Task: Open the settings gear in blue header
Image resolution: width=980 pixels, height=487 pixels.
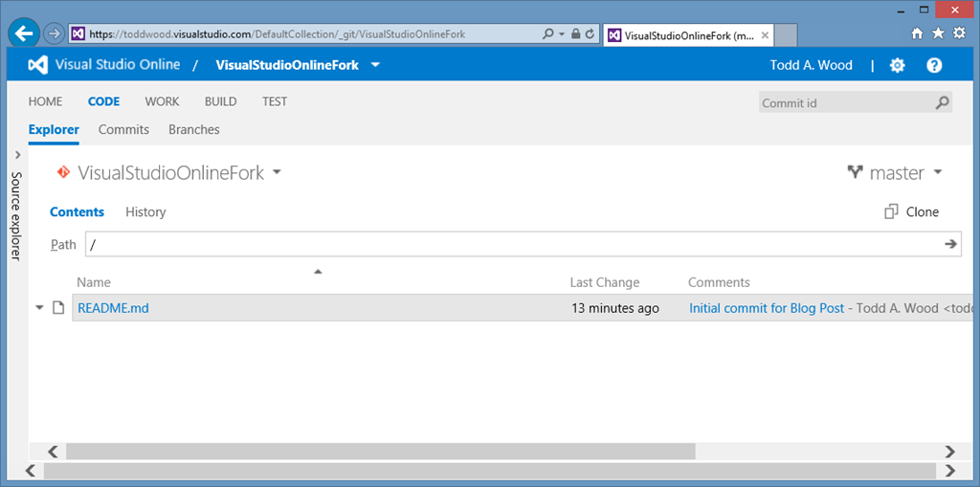Action: click(897, 65)
